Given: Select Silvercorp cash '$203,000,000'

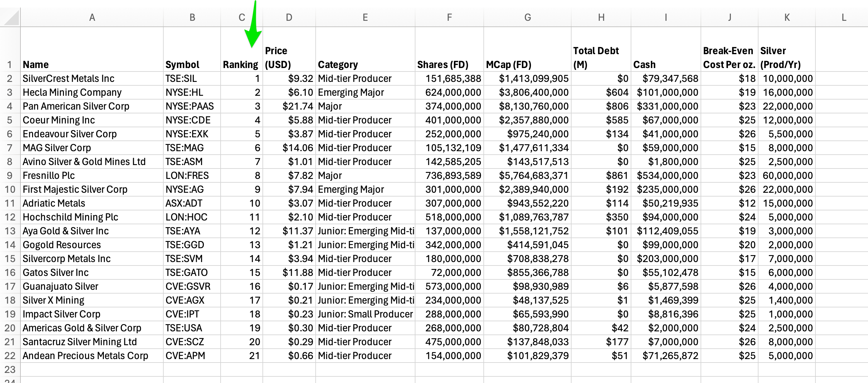Looking at the screenshot, I should (666, 259).
